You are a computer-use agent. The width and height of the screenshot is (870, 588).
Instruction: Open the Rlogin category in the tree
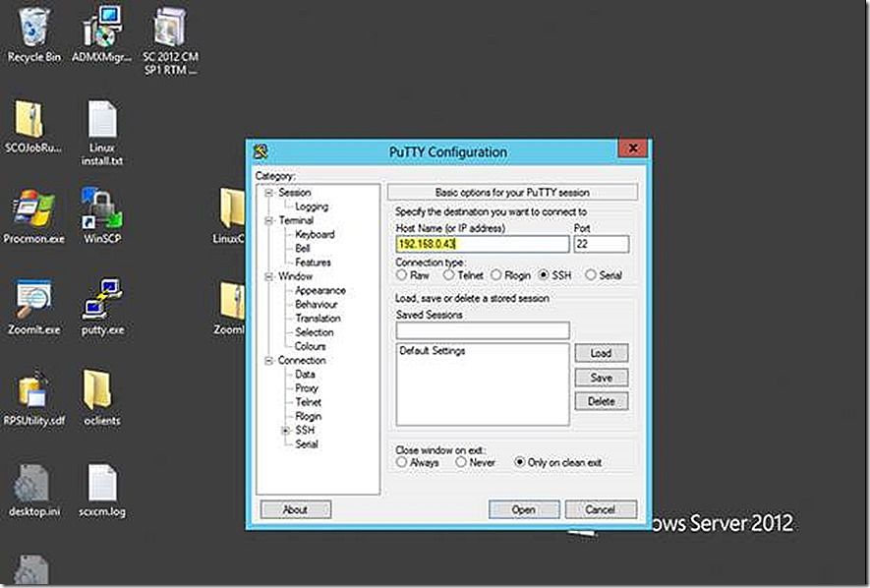click(x=309, y=416)
